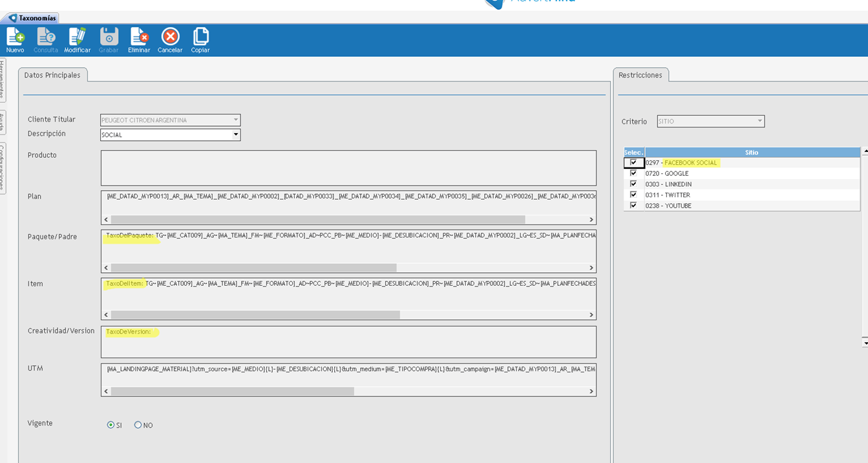Screen dimensions: 868x463
Task: Open the Cliente Titular dropdown
Action: [236, 120]
